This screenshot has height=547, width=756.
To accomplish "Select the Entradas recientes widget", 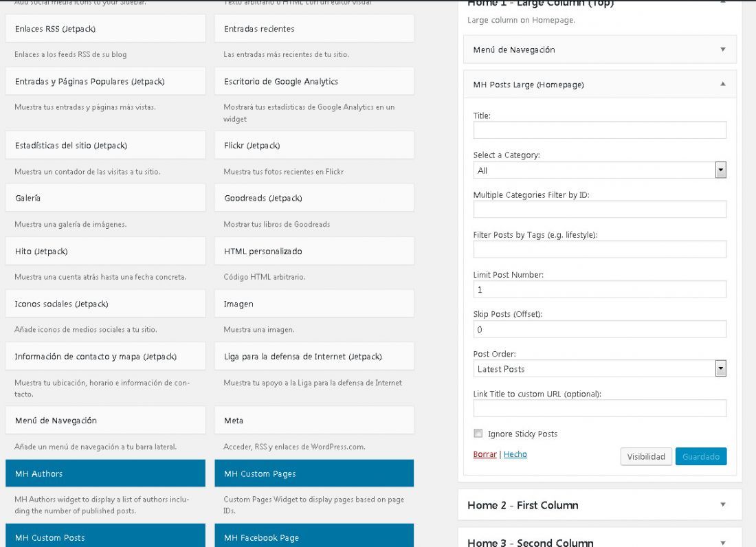I will tap(314, 28).
